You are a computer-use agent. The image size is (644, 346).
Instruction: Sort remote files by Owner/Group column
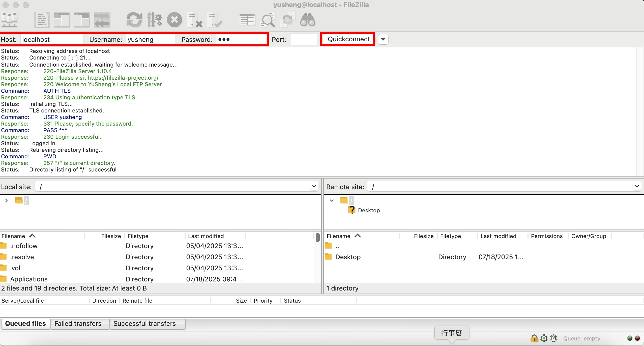(590, 236)
